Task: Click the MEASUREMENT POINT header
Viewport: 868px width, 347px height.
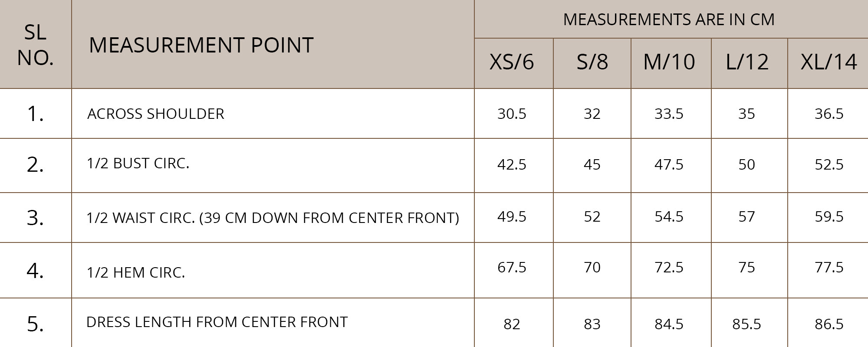Action: (x=201, y=45)
